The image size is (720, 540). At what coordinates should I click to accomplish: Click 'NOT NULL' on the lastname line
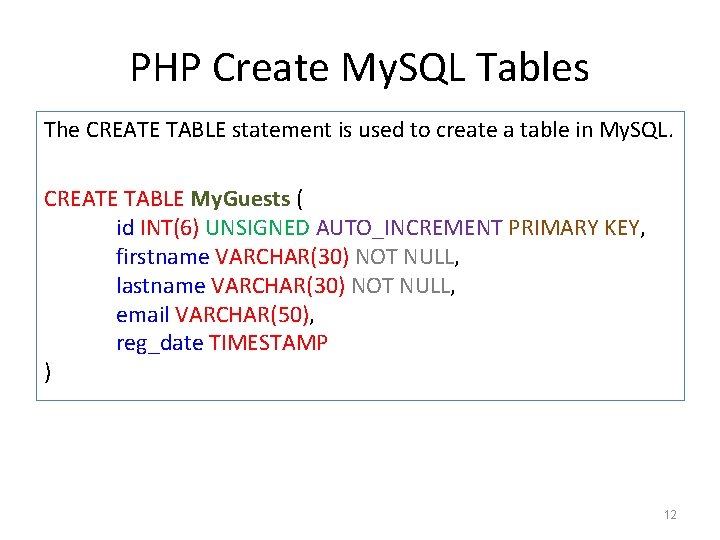tap(401, 286)
